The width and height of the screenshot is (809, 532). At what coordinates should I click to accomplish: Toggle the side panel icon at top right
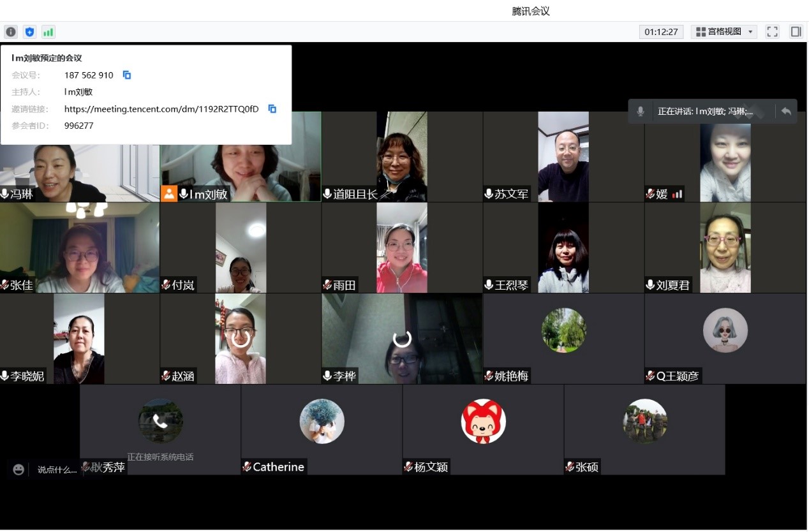tap(796, 32)
